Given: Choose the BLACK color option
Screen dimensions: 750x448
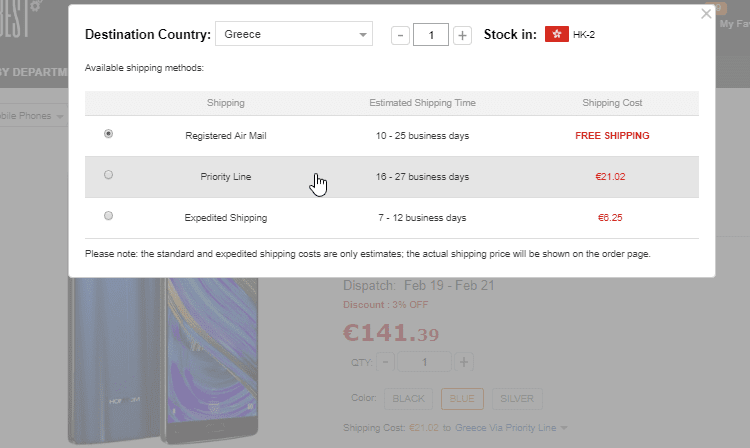Looking at the screenshot, I should pyautogui.click(x=408, y=398).
